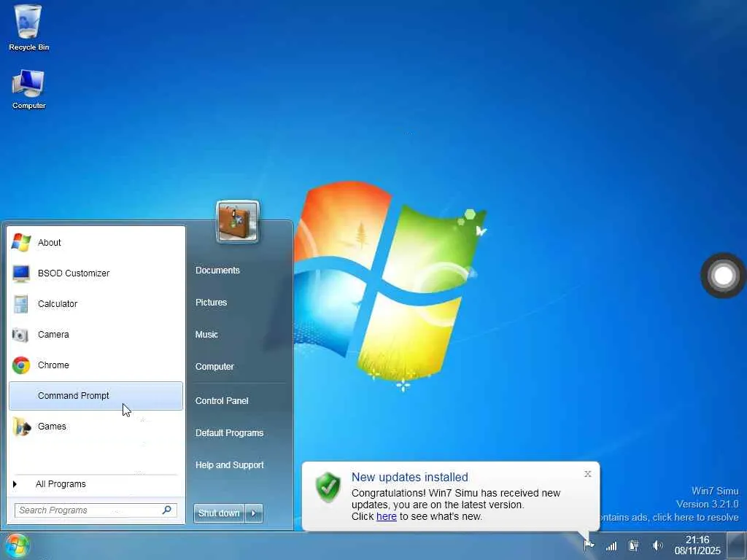Open Pictures in Start menu
The height and width of the screenshot is (560, 747).
pyautogui.click(x=211, y=303)
